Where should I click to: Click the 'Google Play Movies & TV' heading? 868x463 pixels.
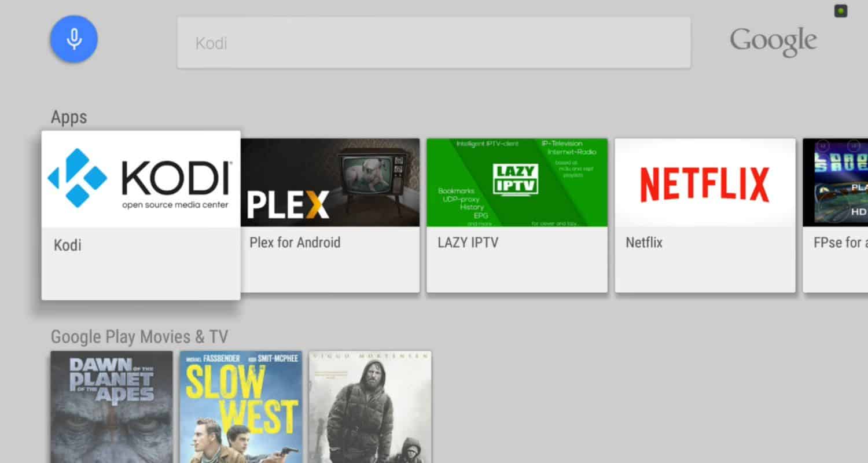click(x=139, y=336)
